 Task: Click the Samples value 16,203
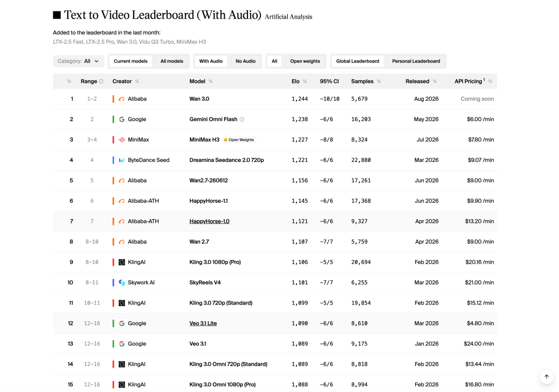click(x=361, y=119)
